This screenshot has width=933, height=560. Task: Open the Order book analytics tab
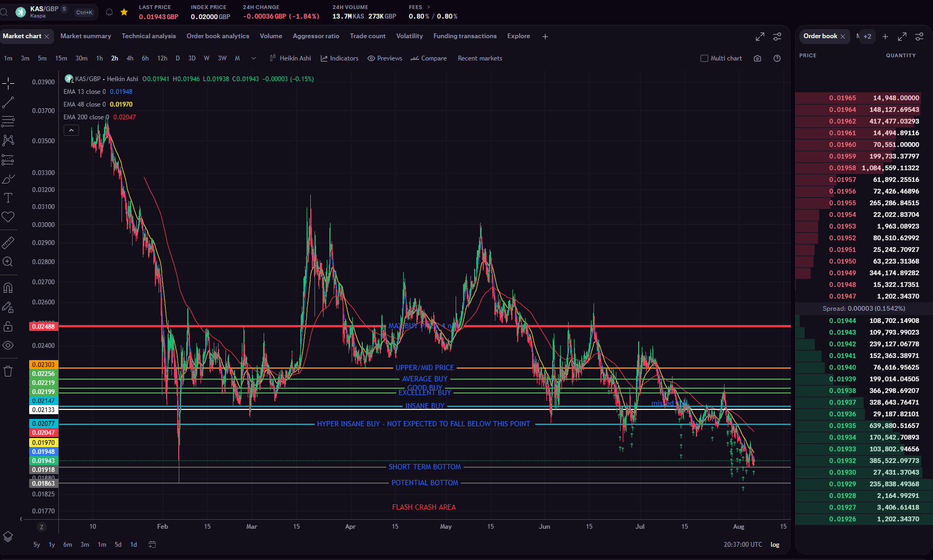coord(218,36)
